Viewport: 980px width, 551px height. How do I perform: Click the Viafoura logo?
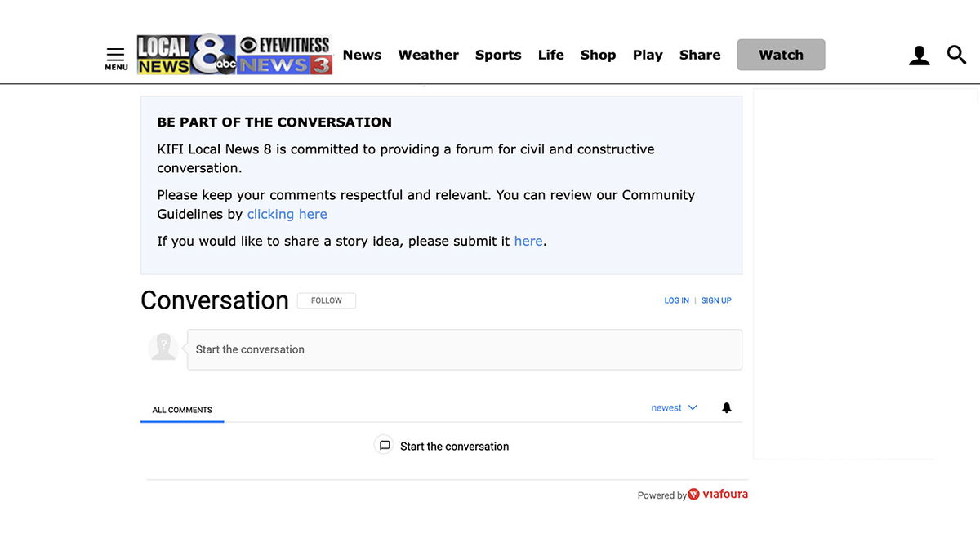[x=718, y=495]
